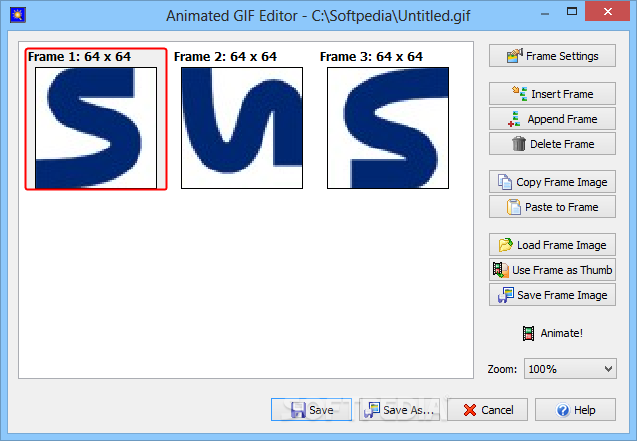Image resolution: width=637 pixels, height=441 pixels.
Task: Open the Zoom 100% dropdown
Action: (x=570, y=369)
